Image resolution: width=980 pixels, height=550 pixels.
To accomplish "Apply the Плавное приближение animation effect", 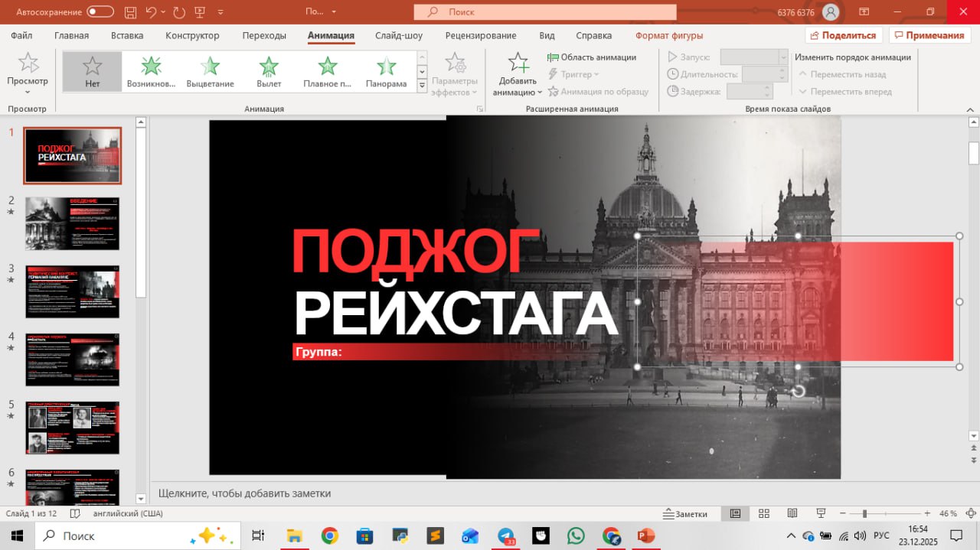I will coord(328,72).
